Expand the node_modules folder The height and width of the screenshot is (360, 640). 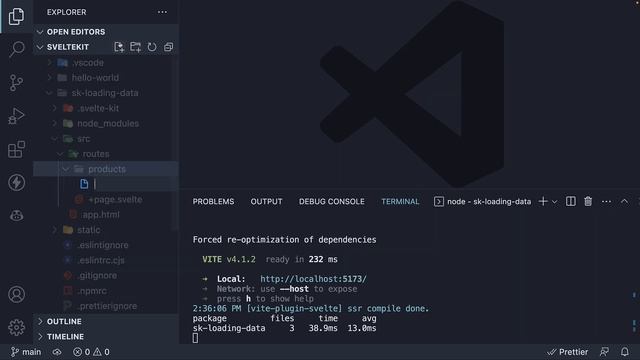pyautogui.click(x=106, y=123)
